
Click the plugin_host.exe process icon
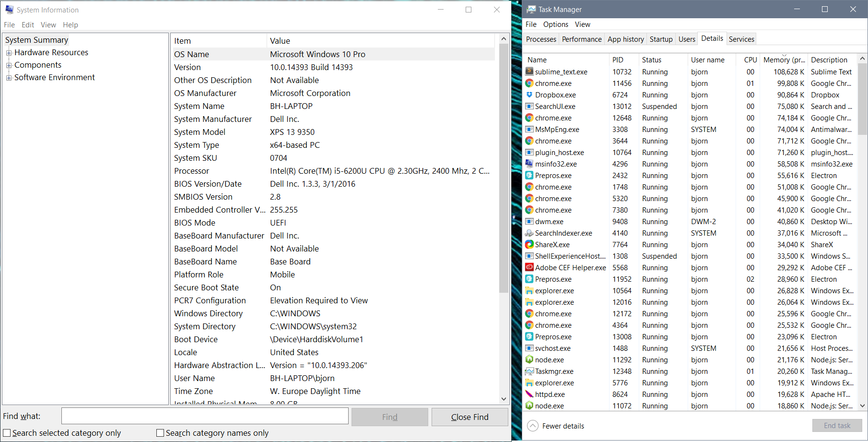pos(529,152)
